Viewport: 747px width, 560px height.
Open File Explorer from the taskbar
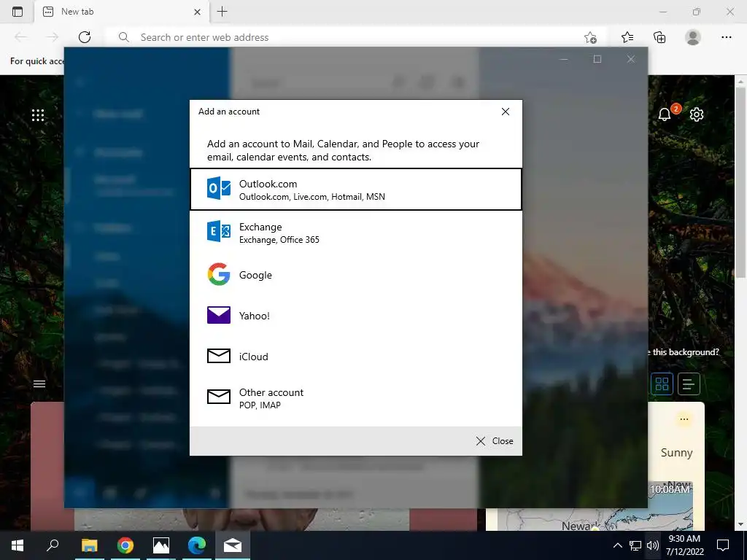pos(89,545)
